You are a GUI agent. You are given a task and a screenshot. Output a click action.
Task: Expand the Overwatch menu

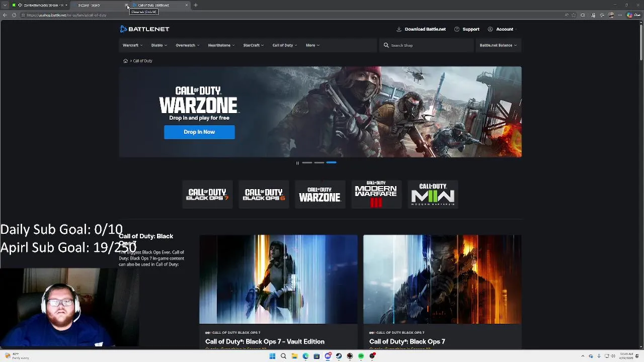(188, 45)
